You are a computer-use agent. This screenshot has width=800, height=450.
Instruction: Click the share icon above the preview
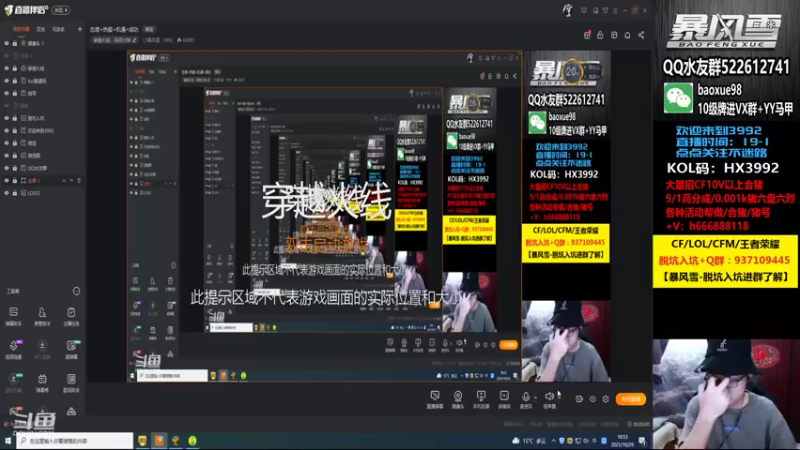pyautogui.click(x=641, y=35)
